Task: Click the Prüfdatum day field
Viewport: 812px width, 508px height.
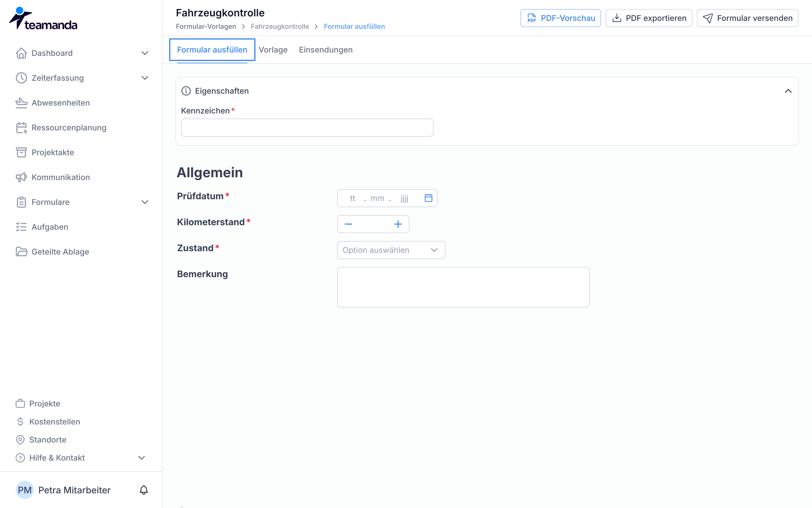Action: [352, 198]
